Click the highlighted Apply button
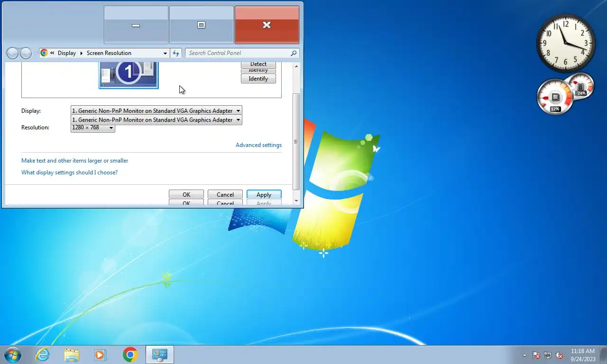 [264, 194]
